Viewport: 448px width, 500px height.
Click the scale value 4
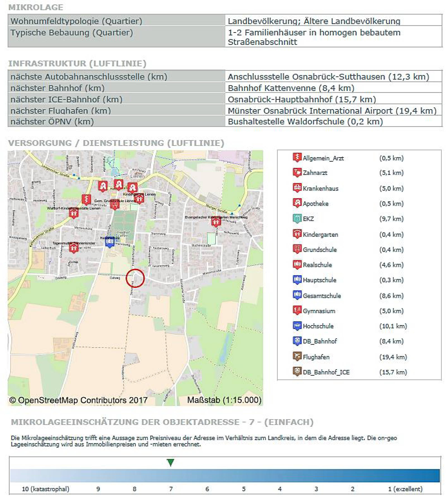[280, 489]
